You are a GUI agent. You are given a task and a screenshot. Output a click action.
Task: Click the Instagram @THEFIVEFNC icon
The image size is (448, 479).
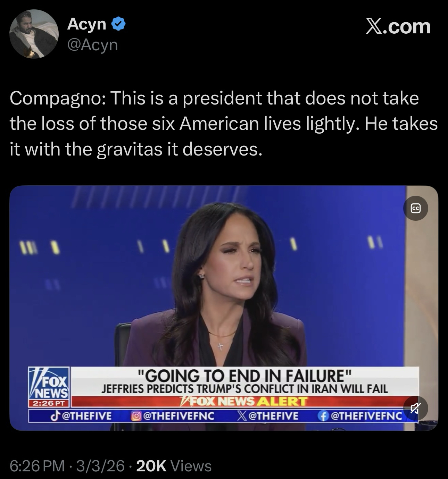point(136,415)
